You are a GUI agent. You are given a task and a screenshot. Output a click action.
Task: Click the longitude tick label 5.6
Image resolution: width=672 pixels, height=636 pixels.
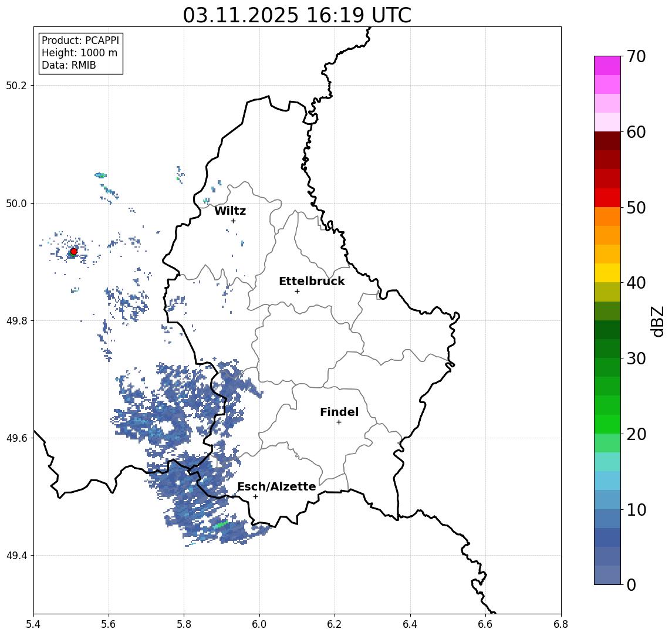coord(109,624)
